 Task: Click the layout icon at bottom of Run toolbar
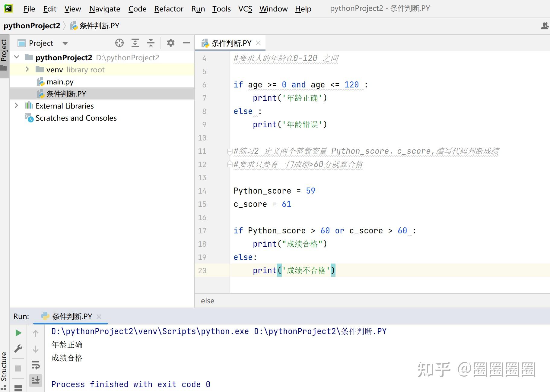18,388
